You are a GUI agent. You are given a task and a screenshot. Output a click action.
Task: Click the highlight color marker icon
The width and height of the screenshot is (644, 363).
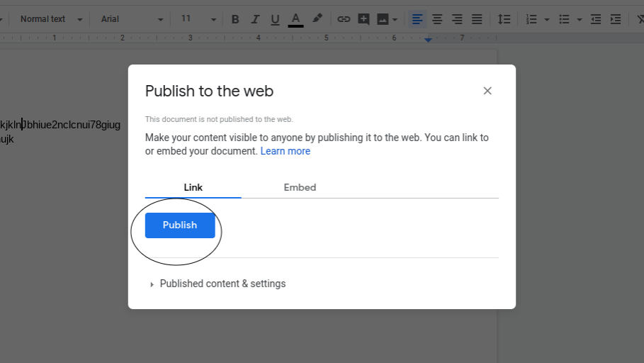[317, 19]
